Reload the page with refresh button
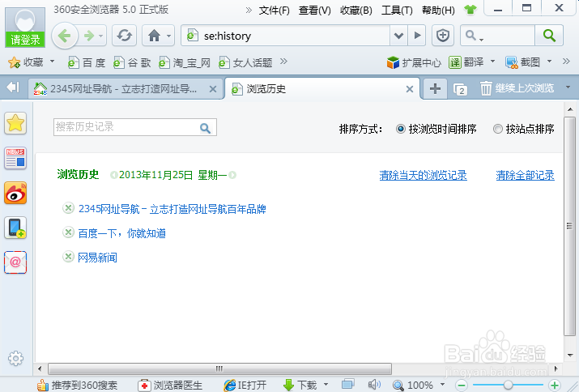This screenshot has height=392, width=579. tap(125, 36)
